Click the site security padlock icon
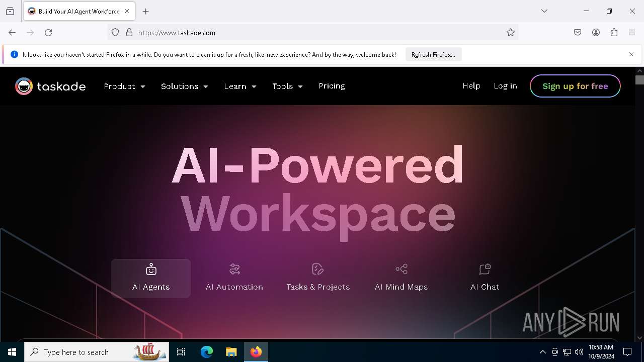The height and width of the screenshot is (362, 644). [129, 33]
